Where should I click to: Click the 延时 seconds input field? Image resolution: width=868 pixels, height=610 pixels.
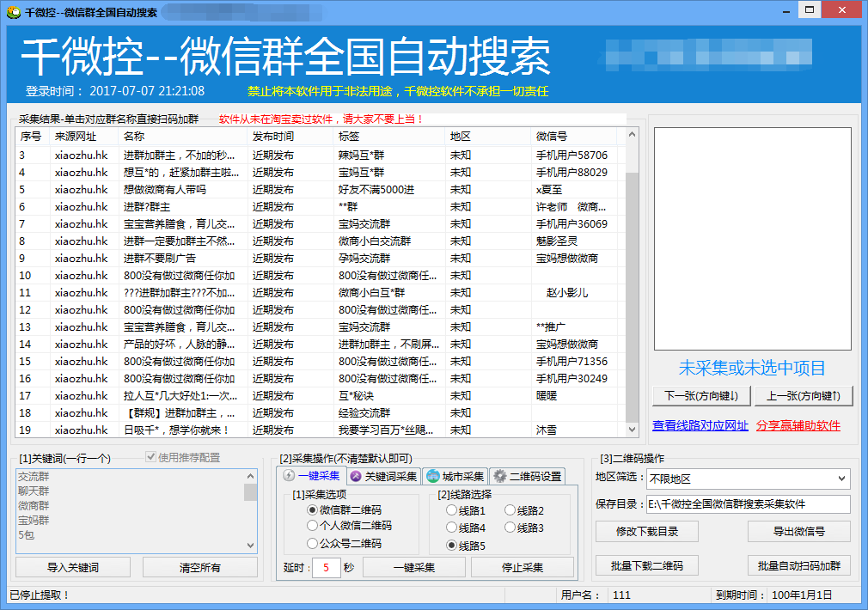tap(326, 567)
